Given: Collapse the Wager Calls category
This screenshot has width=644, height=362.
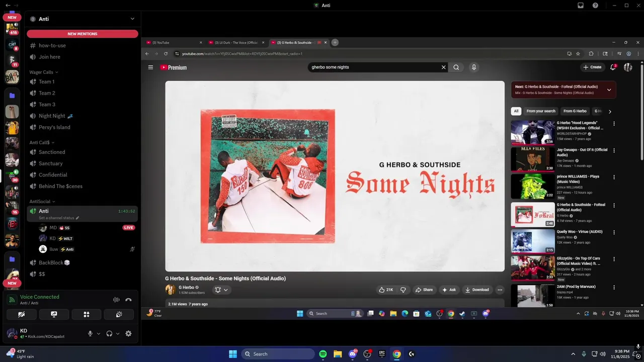Looking at the screenshot, I should point(44,72).
